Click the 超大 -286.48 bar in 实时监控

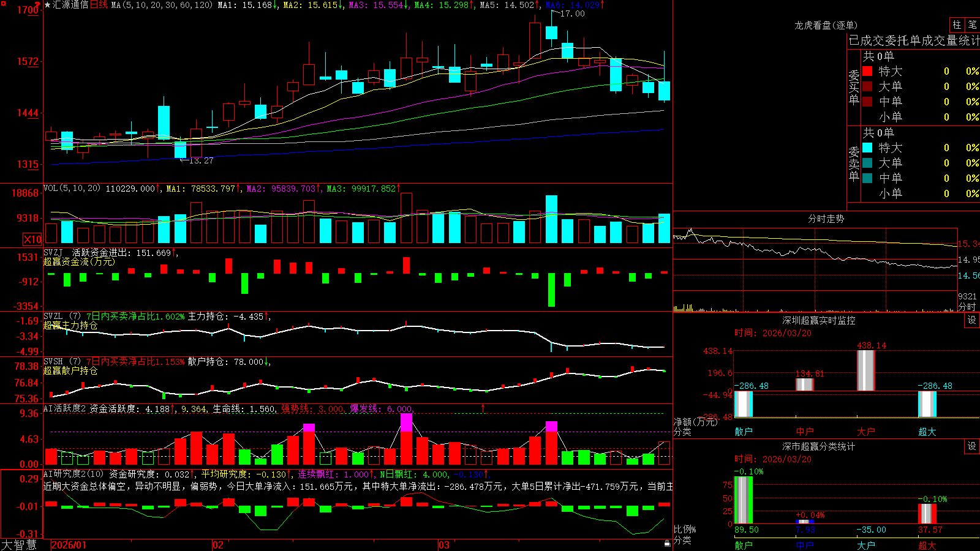click(927, 404)
